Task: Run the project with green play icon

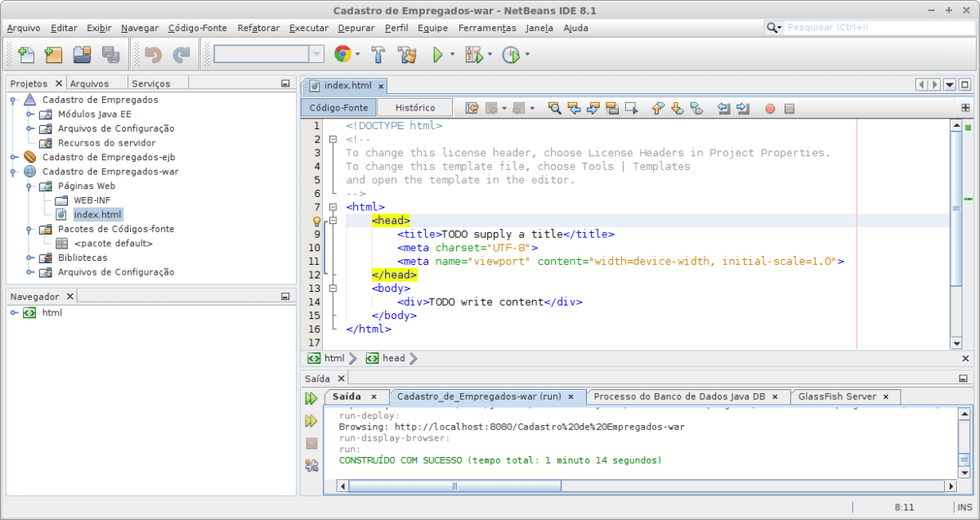Action: [x=437, y=55]
